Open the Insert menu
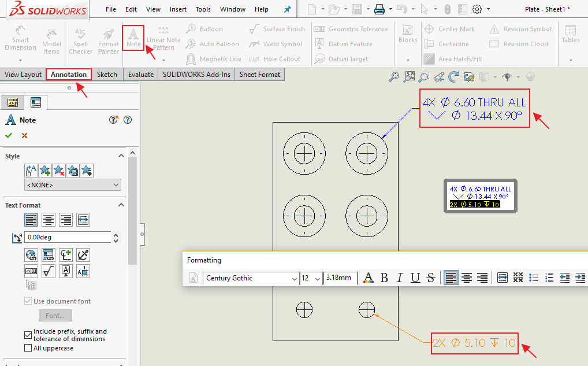Viewport: 588px width, 366px height. (x=178, y=9)
